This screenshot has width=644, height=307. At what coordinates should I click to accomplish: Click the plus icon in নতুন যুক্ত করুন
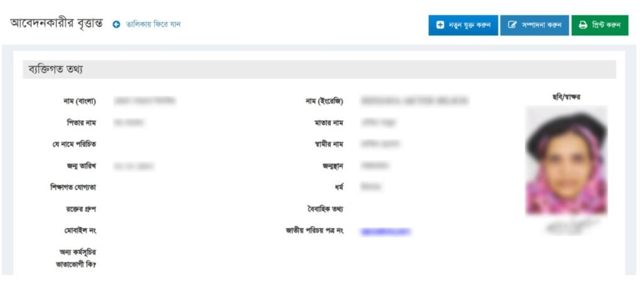440,25
